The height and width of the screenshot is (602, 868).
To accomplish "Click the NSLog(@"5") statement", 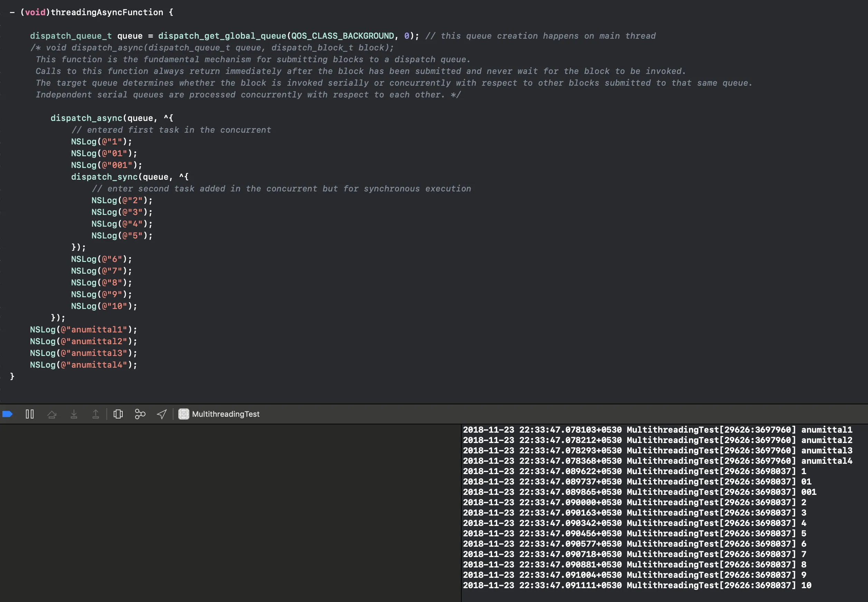I will [x=122, y=236].
